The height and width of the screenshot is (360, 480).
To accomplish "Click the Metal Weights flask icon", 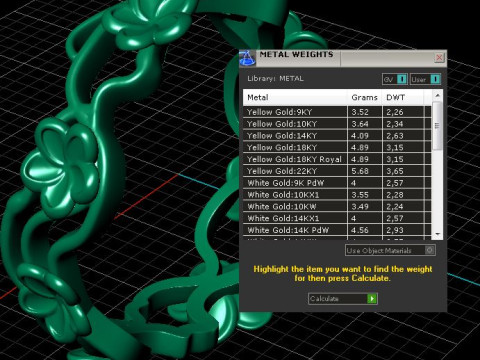I will (247, 58).
